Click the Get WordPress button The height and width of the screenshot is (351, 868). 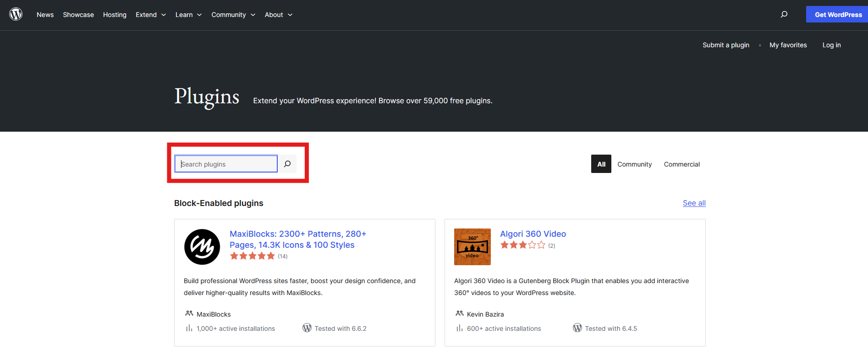pyautogui.click(x=838, y=15)
